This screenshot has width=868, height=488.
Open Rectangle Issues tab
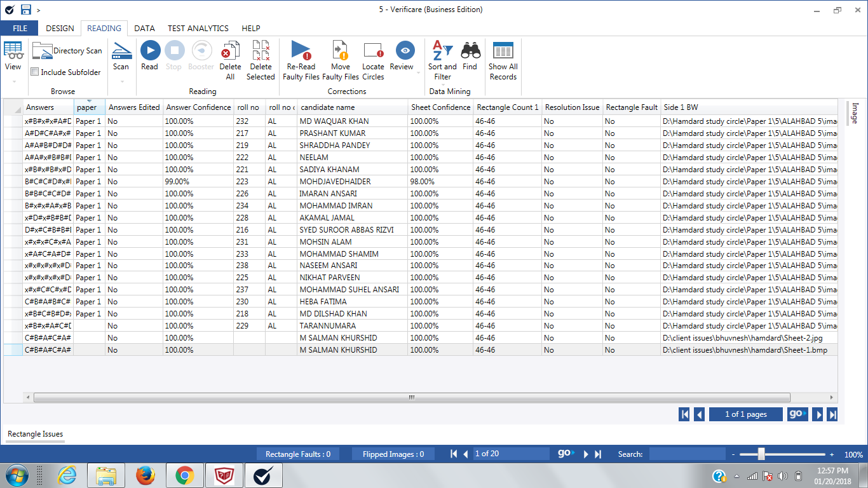[36, 434]
